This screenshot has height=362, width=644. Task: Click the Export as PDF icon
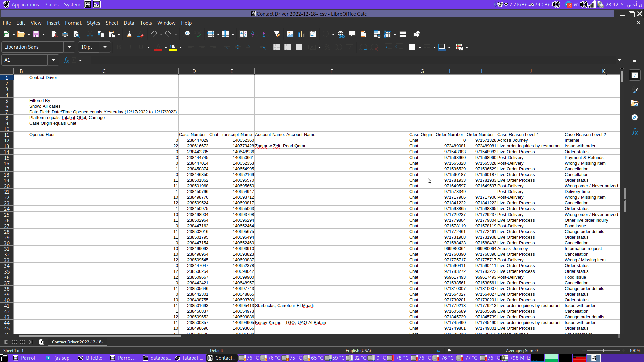54,34
